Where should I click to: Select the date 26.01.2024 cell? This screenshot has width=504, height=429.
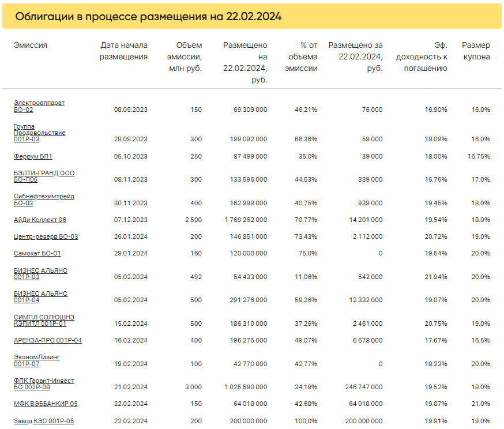130,236
